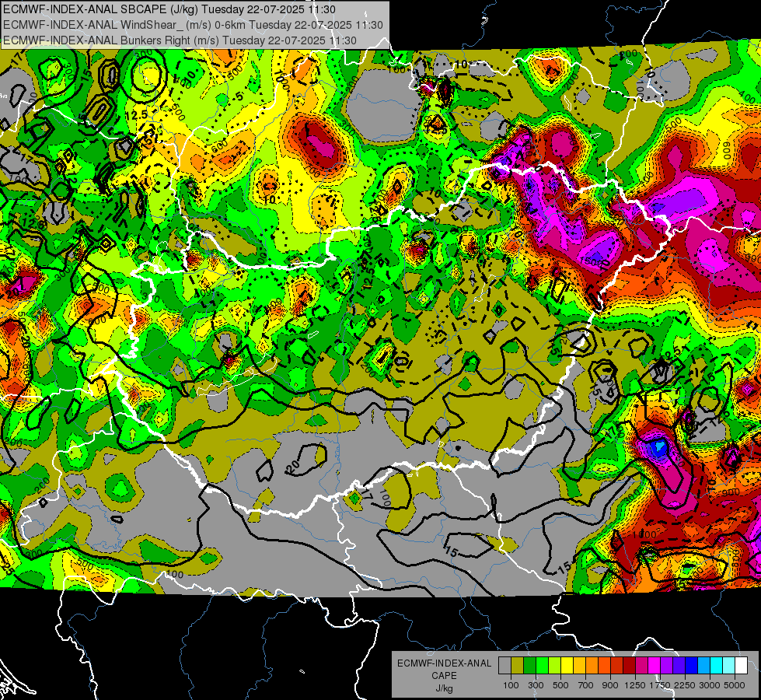Viewport: 761px width, 700px height.
Task: Select the pure blue legend swatch after 2250
Action: 692,666
